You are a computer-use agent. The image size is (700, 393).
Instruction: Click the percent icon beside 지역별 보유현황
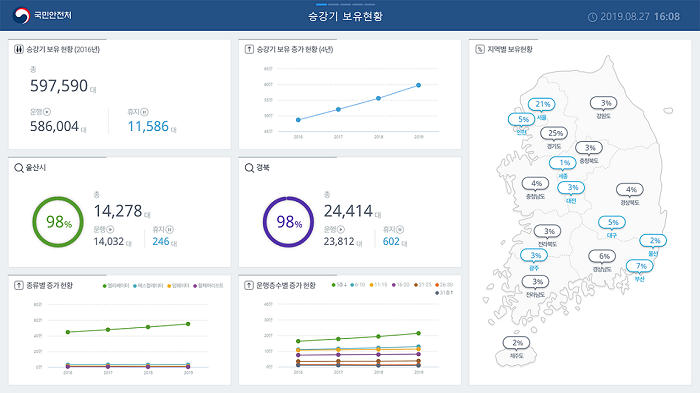480,49
